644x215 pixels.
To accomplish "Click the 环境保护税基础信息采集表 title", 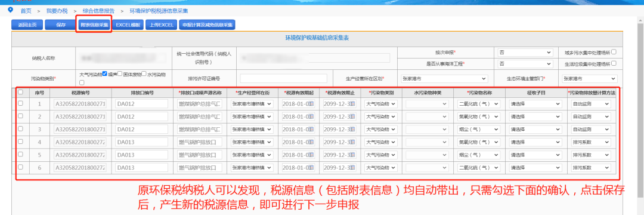I will click(317, 38).
